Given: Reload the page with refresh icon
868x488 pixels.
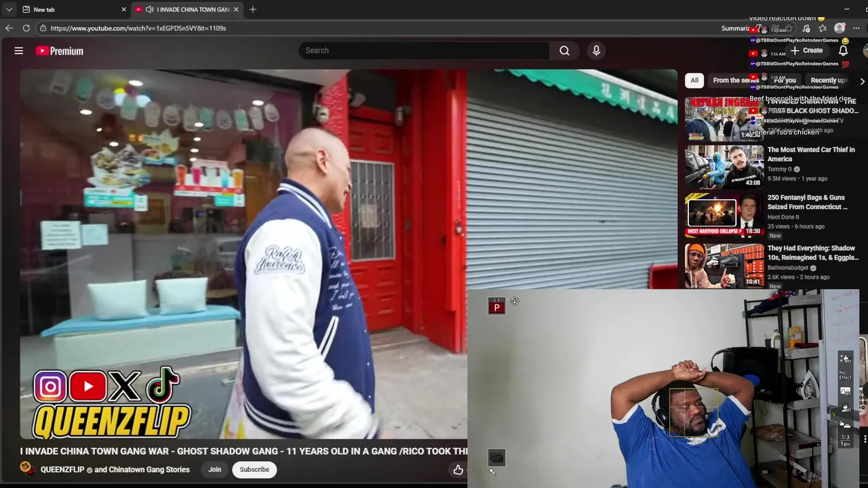Looking at the screenshot, I should pyautogui.click(x=26, y=28).
